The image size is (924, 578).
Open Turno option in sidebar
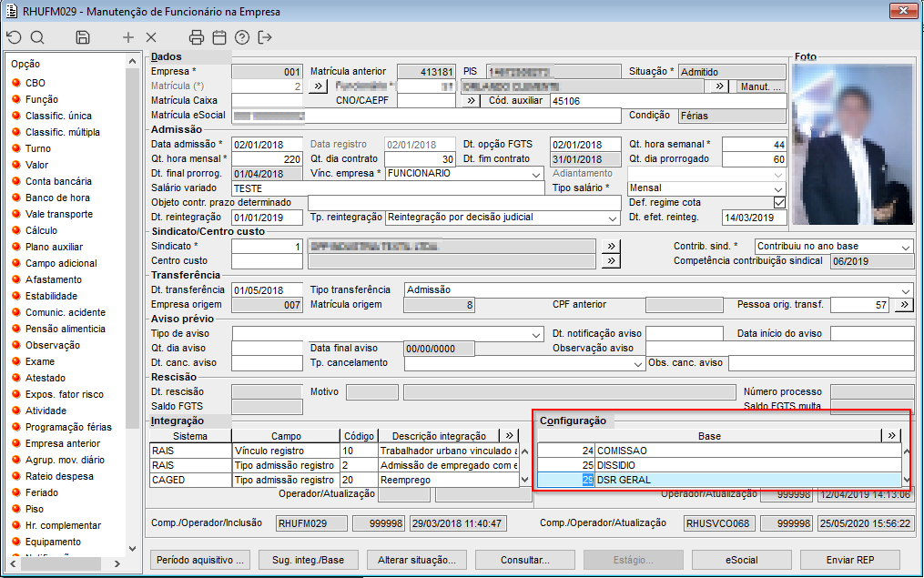(37, 148)
